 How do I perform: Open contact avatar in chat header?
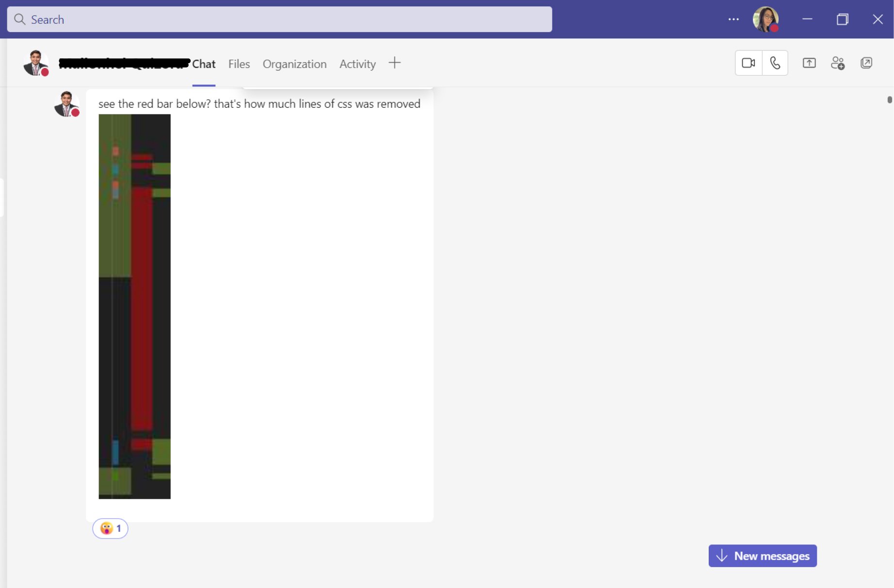(x=36, y=63)
